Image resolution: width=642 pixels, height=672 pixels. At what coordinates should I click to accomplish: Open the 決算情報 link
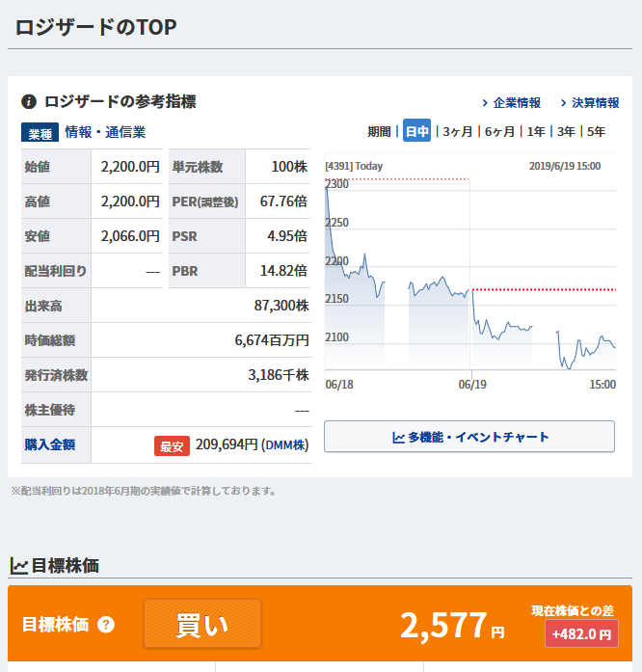(596, 103)
